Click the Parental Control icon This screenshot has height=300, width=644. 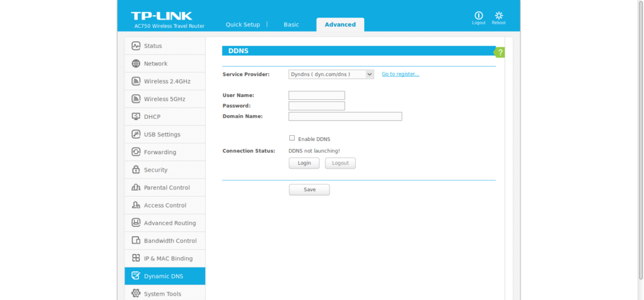[136, 187]
